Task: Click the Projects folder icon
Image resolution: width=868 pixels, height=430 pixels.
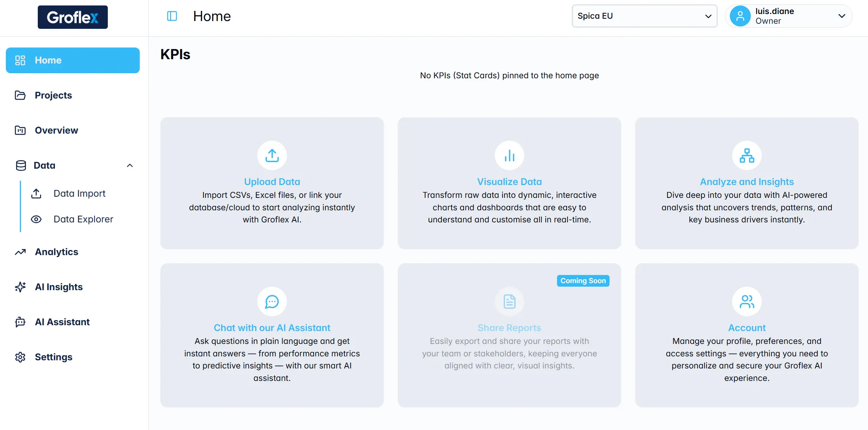Action: click(x=20, y=95)
